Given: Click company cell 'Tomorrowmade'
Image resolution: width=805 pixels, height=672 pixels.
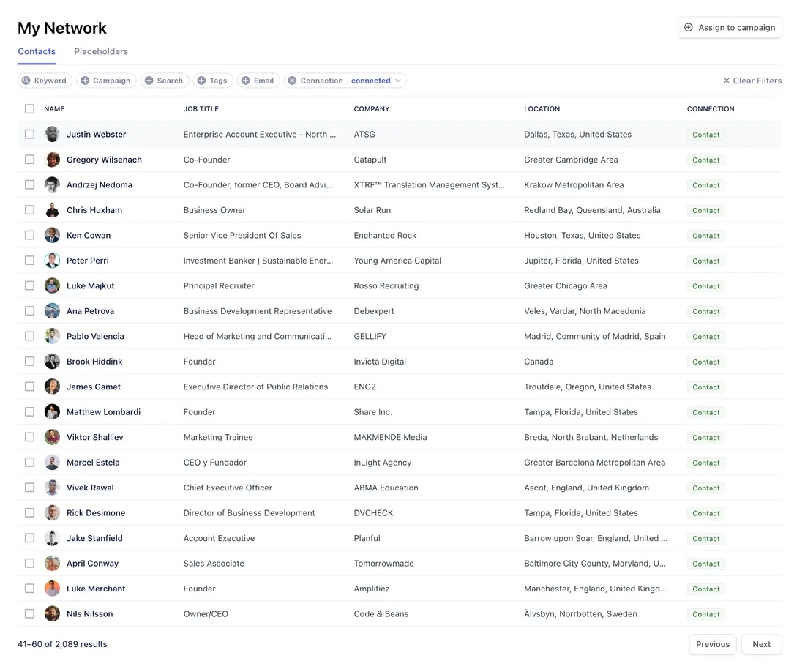Looking at the screenshot, I should click(x=383, y=563).
